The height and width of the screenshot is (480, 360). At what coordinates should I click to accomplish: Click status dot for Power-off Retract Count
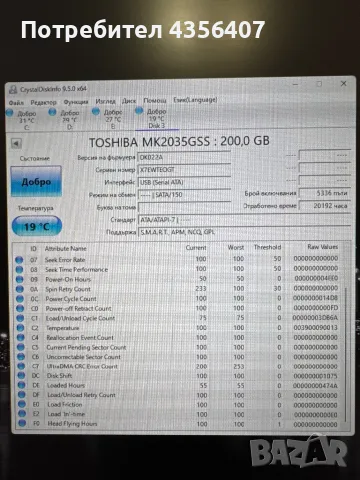tap(20, 308)
